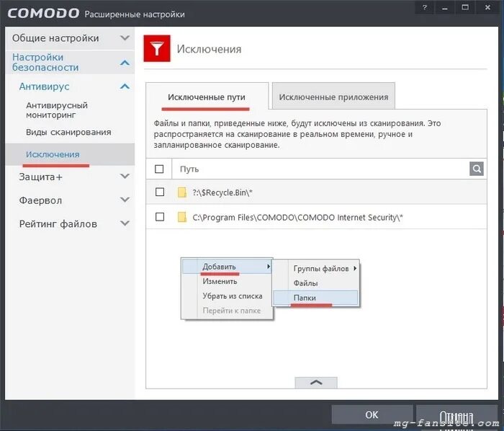
Task: Click the help question mark button
Action: click(x=425, y=7)
